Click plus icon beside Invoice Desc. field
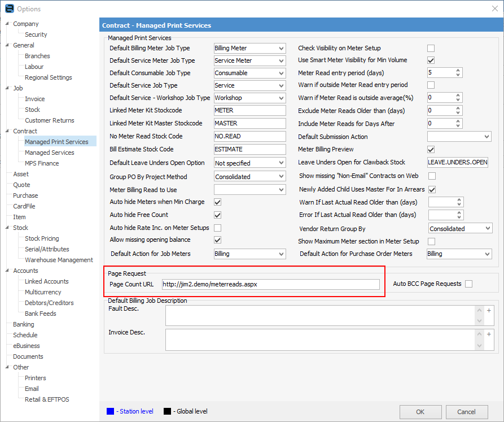The image size is (504, 422). tap(489, 333)
